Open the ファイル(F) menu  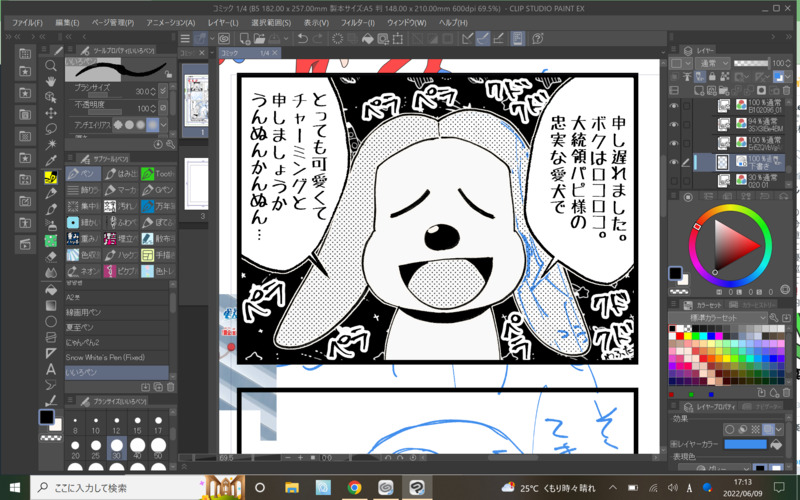point(27,22)
